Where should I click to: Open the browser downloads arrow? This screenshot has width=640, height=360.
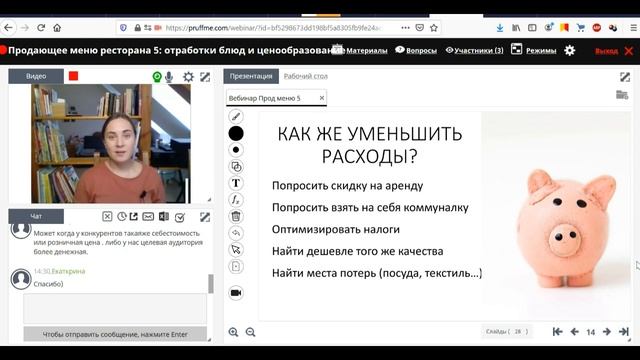(500, 28)
